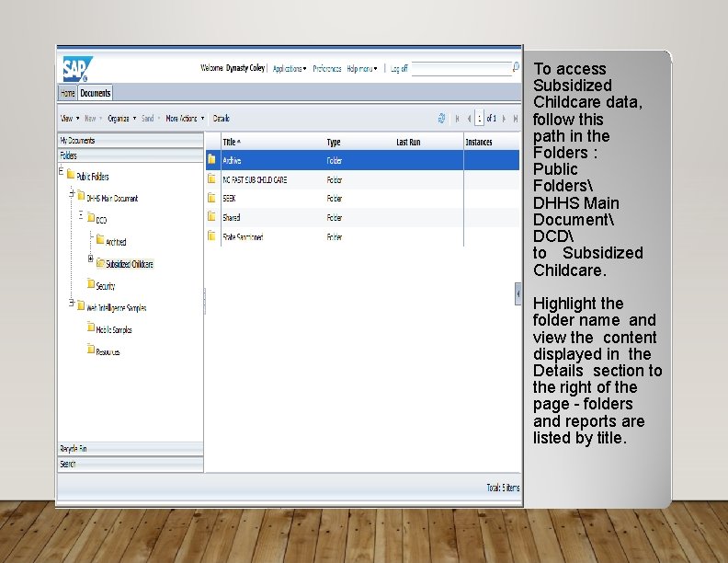Select the Archive row title
Screen dimensions: 728x563
(232, 160)
